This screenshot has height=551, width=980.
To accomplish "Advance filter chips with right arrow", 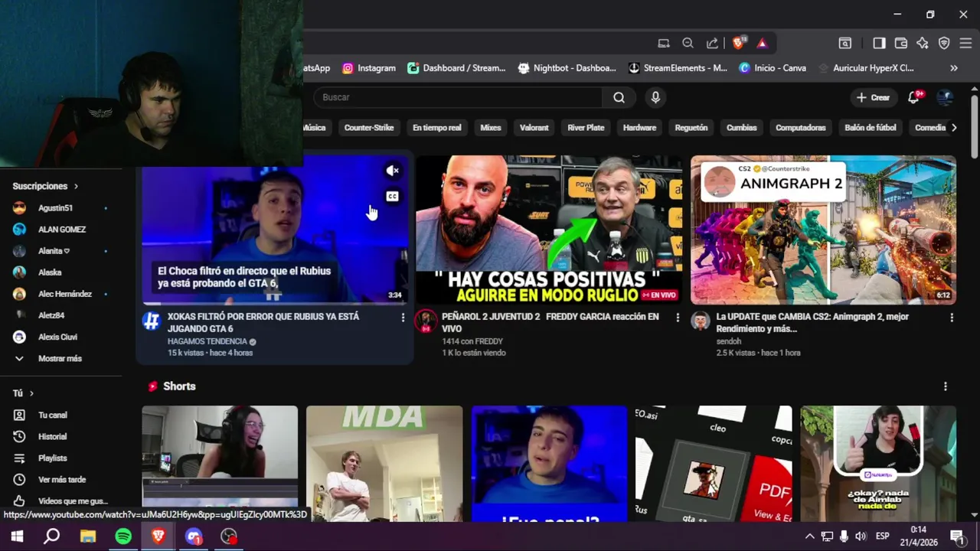I will click(x=954, y=128).
